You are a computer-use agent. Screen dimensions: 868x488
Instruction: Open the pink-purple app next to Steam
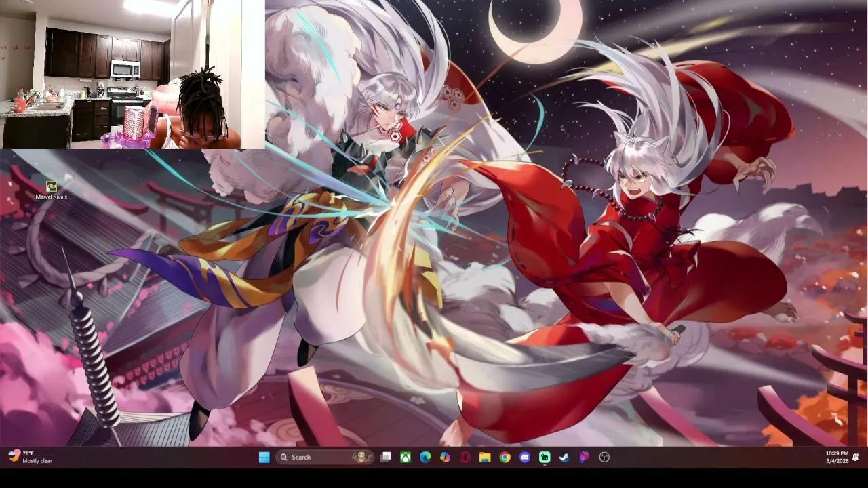(585, 457)
